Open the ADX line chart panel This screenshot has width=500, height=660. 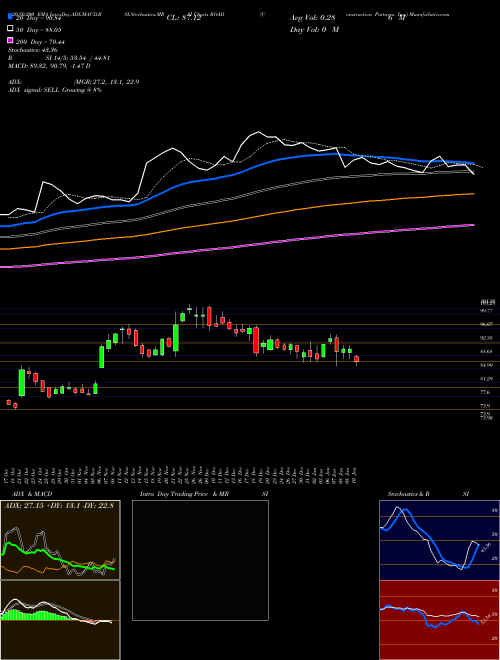click(x=60, y=540)
